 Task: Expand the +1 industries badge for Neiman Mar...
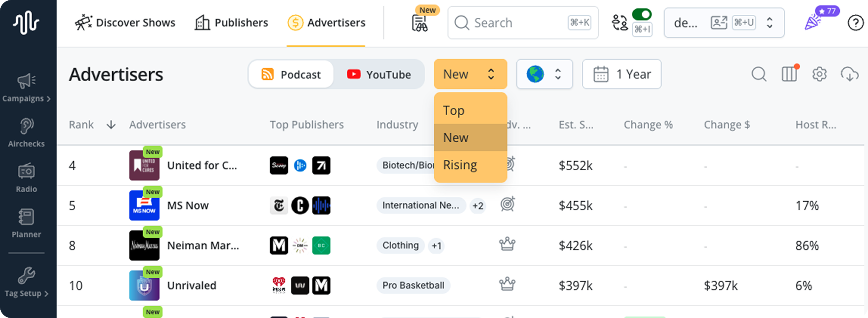[436, 246]
